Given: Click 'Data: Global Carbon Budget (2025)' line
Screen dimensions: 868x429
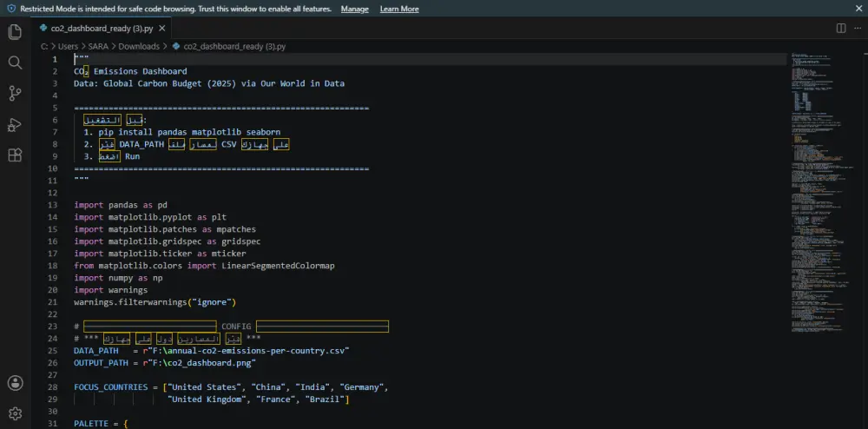Looking at the screenshot, I should click(x=209, y=83).
